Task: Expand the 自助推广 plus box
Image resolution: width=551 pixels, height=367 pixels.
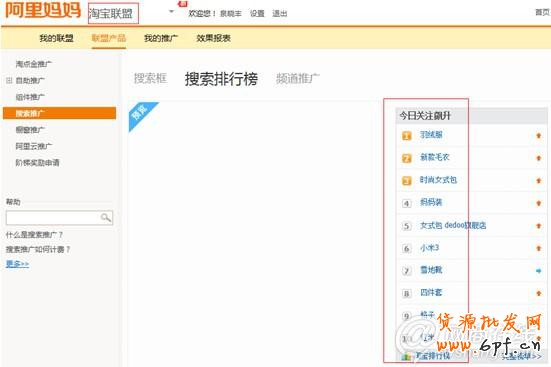Action: point(9,81)
